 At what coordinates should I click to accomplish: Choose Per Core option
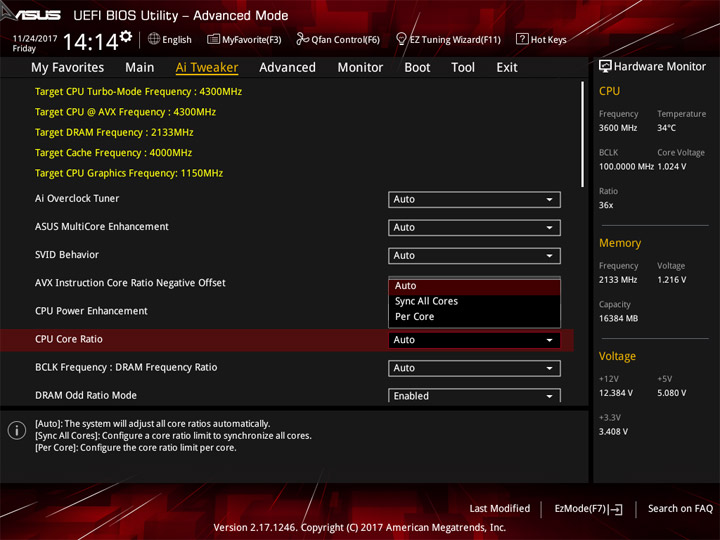(x=474, y=317)
